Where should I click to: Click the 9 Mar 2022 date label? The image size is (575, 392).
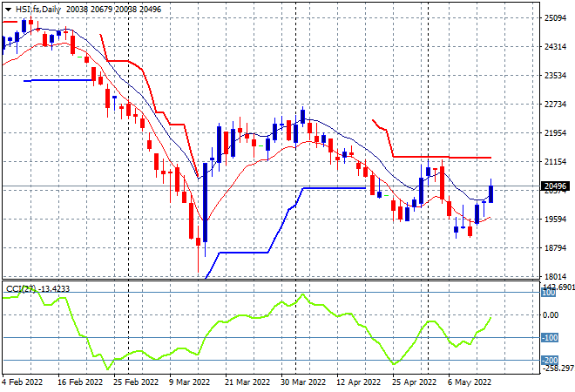(189, 382)
